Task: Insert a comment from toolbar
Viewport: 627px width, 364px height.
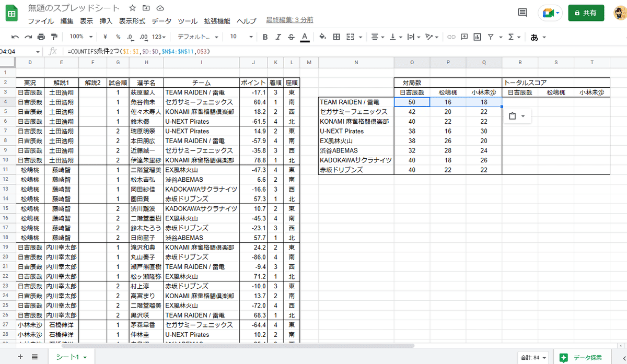Action: (x=464, y=37)
